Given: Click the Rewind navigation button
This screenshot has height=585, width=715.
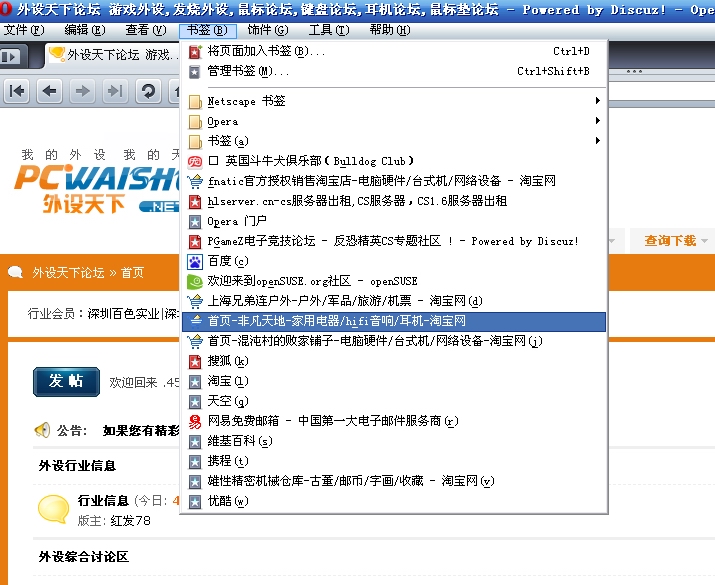Looking at the screenshot, I should pos(17,91).
